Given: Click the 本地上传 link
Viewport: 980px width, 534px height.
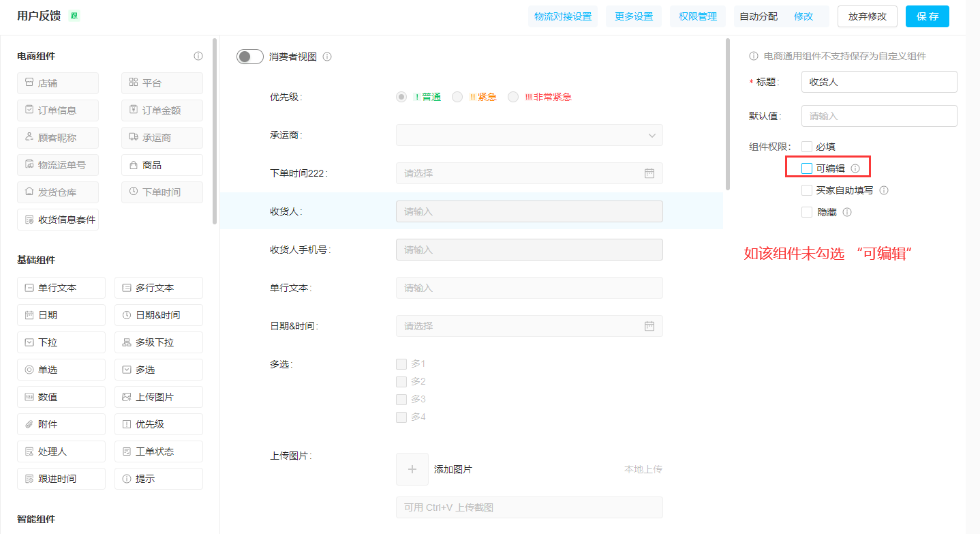Looking at the screenshot, I should pyautogui.click(x=643, y=469).
